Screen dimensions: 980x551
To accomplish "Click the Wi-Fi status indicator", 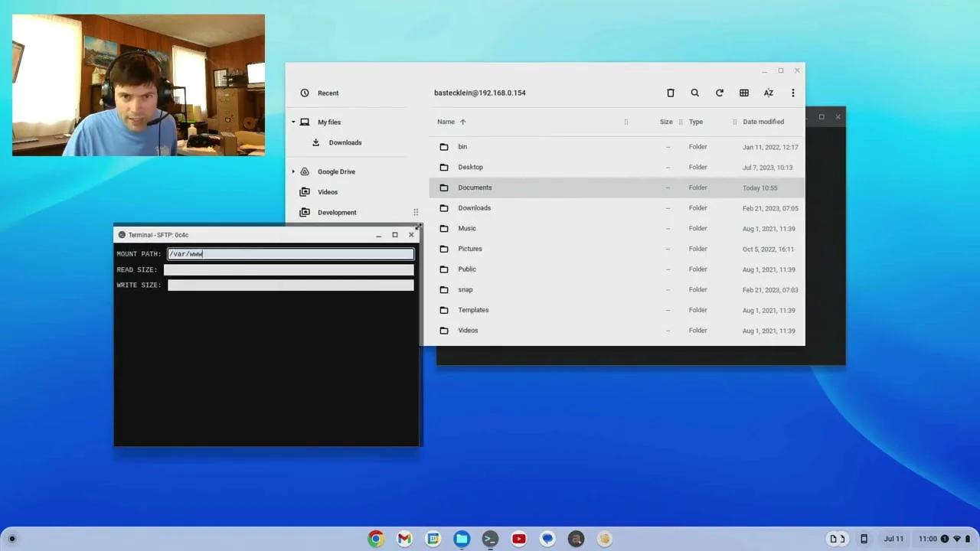I will tap(958, 538).
